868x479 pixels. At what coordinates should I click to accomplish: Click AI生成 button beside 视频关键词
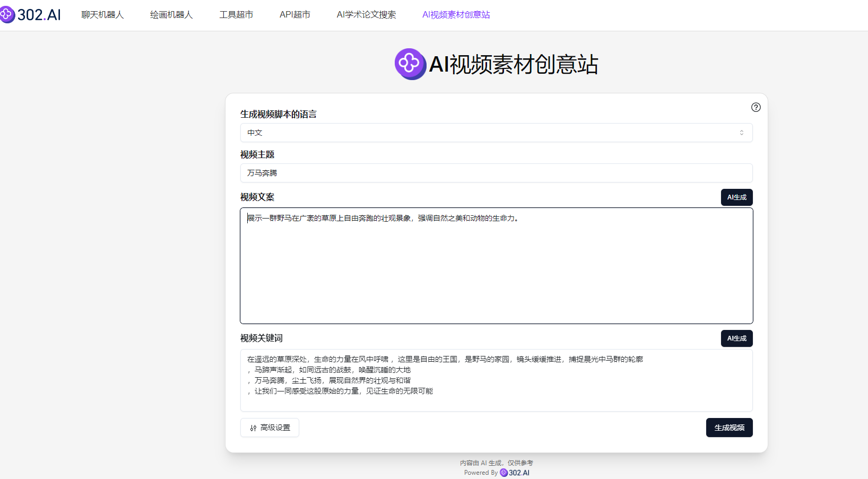[x=737, y=338]
